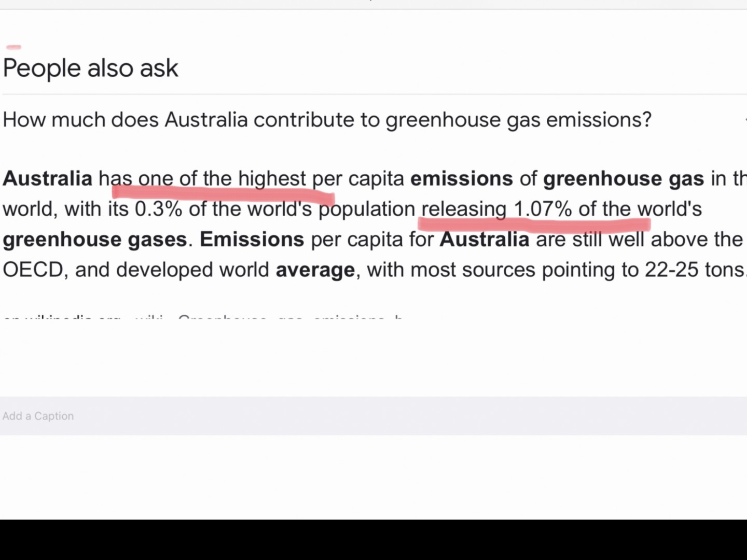Click the red underline beneath 'releasing 1.07%'
The width and height of the screenshot is (747, 560).
534,225
